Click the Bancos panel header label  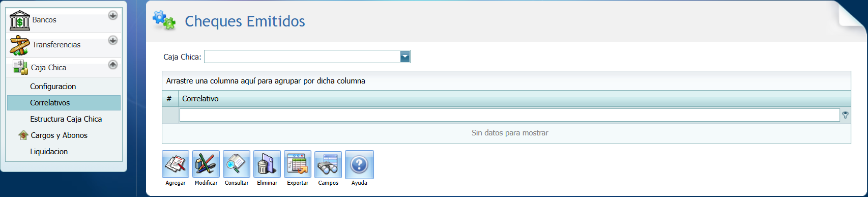(44, 20)
